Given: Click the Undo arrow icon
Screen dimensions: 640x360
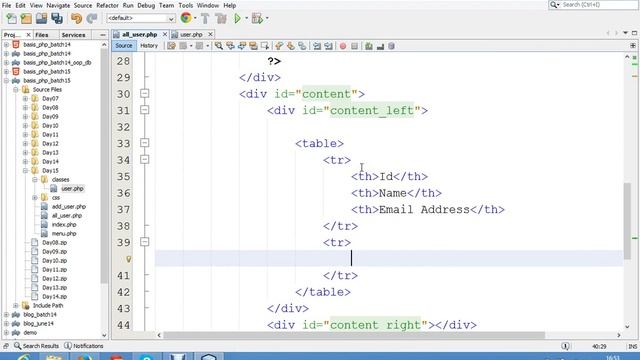Looking at the screenshot, I should click(x=76, y=18).
